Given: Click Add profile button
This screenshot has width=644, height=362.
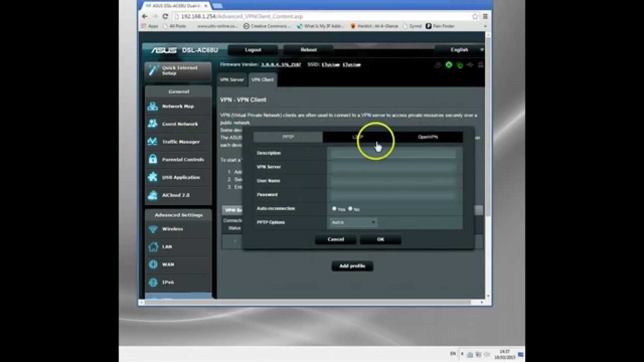Looking at the screenshot, I should (352, 266).
